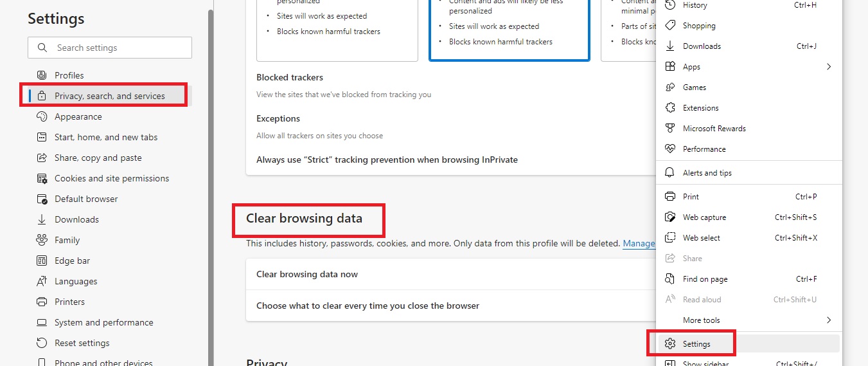Click the Profiles icon in sidebar
Image resolution: width=868 pixels, height=366 pixels.
(42, 75)
